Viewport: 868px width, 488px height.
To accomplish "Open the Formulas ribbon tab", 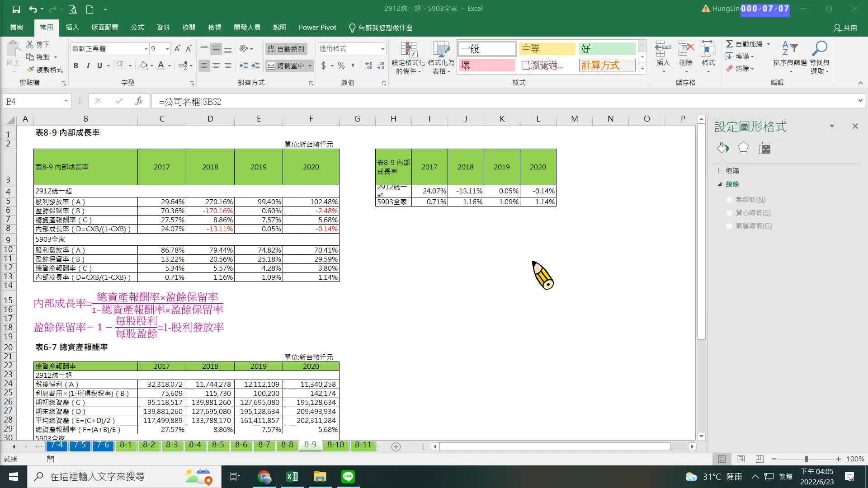I will [137, 28].
